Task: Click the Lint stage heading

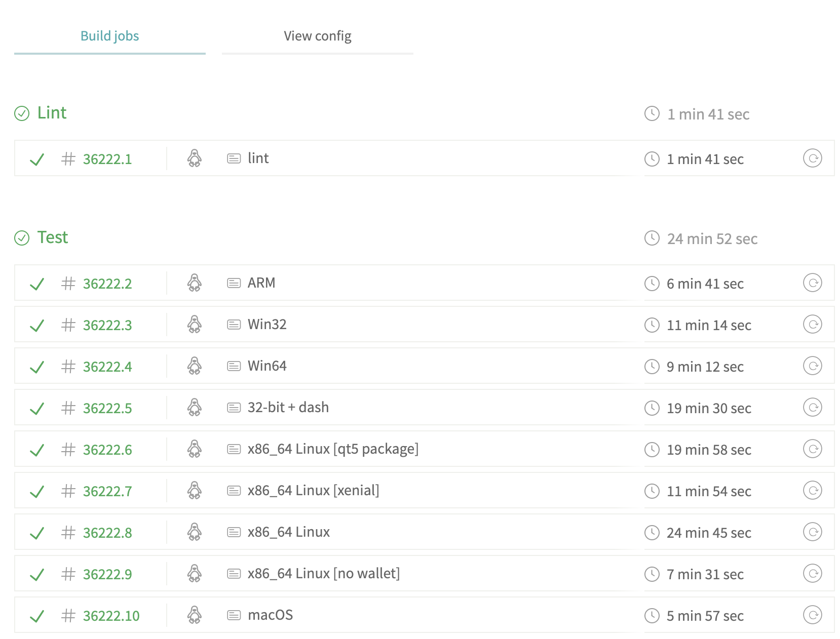Action: (52, 113)
